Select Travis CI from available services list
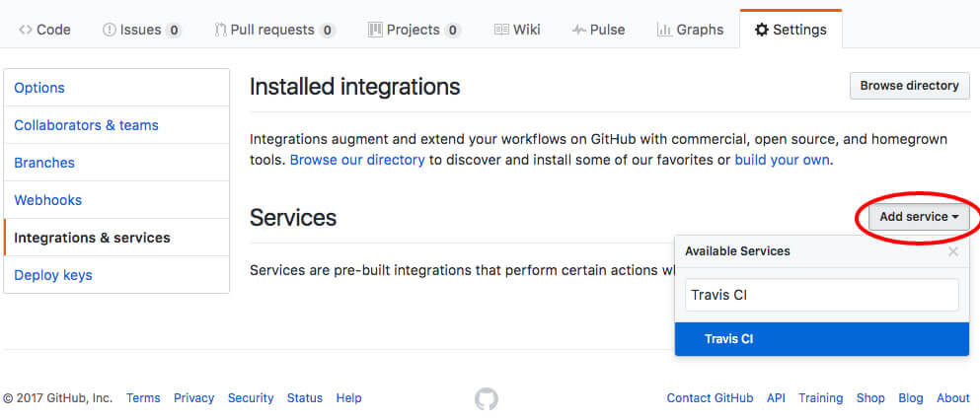This screenshot has width=980, height=420. click(822, 339)
